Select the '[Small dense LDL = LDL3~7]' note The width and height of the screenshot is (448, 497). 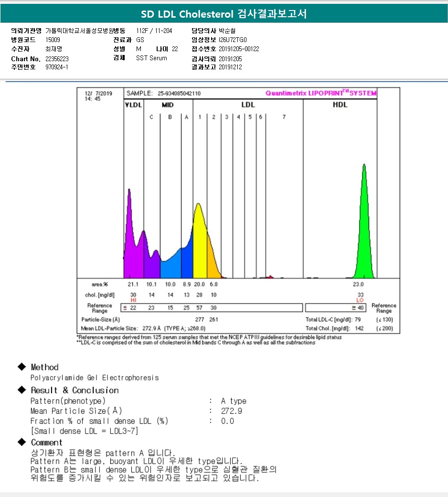84,431
